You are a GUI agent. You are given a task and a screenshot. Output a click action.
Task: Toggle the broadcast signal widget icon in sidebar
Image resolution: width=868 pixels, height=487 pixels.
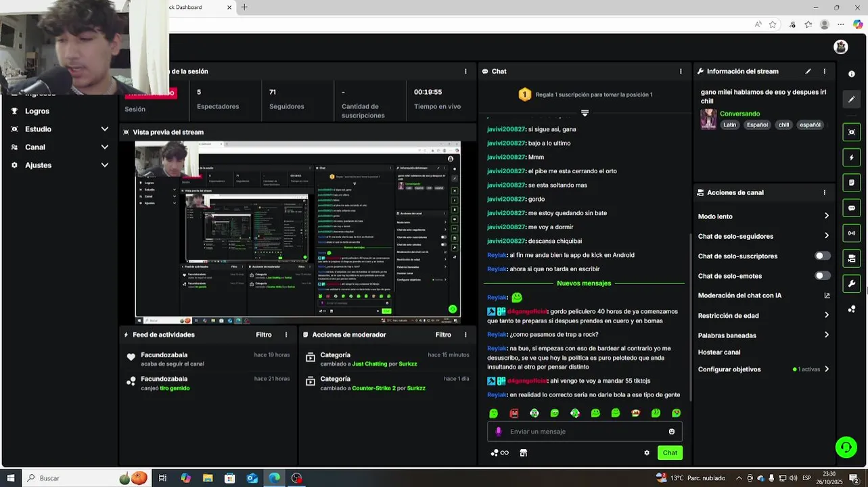tap(851, 233)
